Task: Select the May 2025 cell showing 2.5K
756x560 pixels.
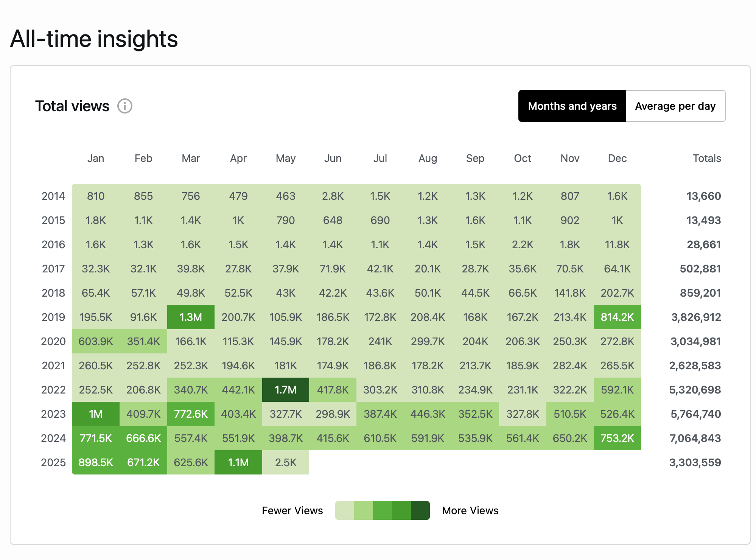Action: [286, 462]
